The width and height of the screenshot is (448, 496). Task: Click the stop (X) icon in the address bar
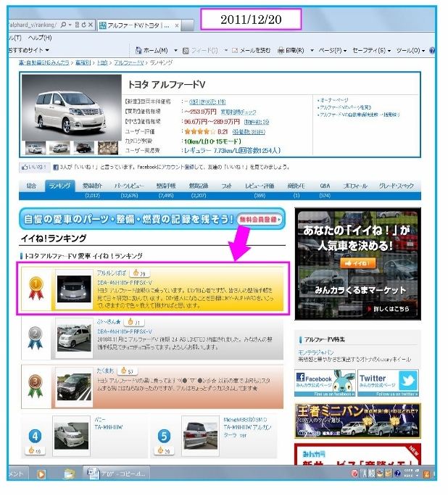point(91,25)
